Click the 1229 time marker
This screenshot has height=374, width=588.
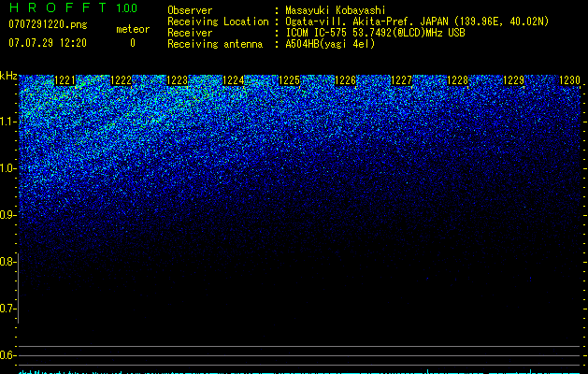tap(513, 80)
